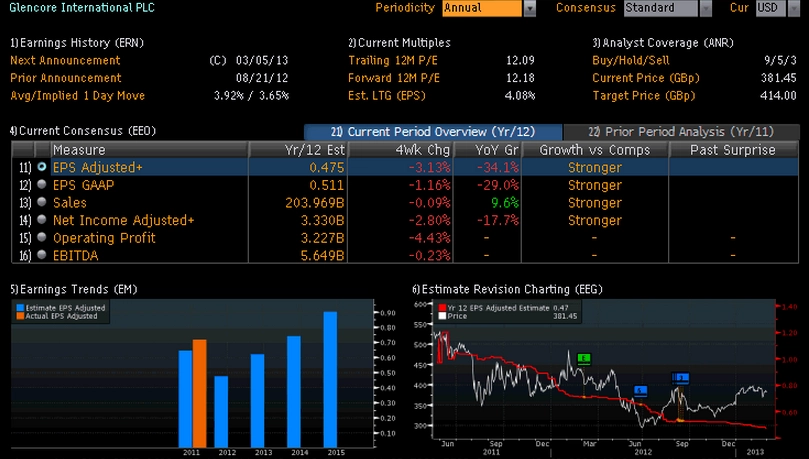Click the 2015 estimate EPS bar
This screenshot has width=809, height=459.
[330, 380]
